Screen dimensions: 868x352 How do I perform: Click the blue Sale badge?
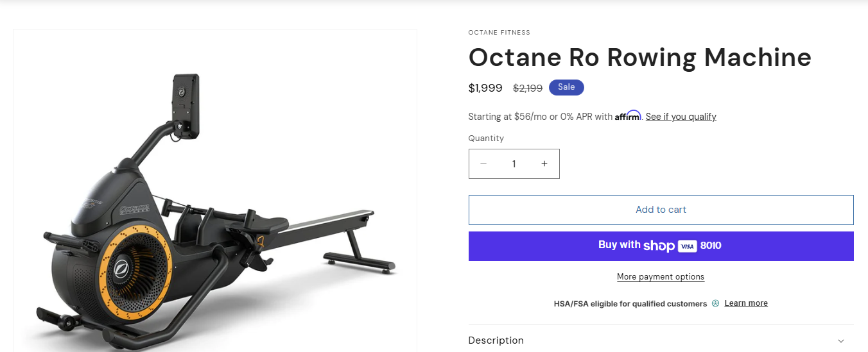click(566, 87)
